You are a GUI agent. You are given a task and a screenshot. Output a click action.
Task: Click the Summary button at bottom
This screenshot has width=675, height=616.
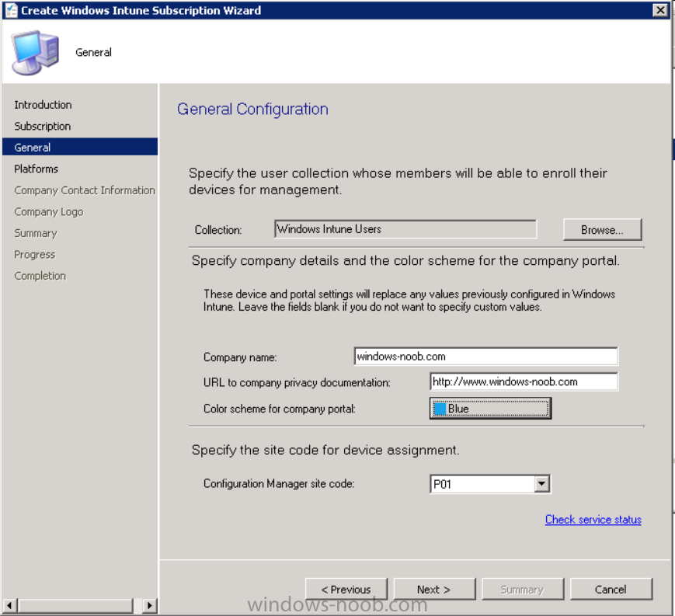click(523, 590)
